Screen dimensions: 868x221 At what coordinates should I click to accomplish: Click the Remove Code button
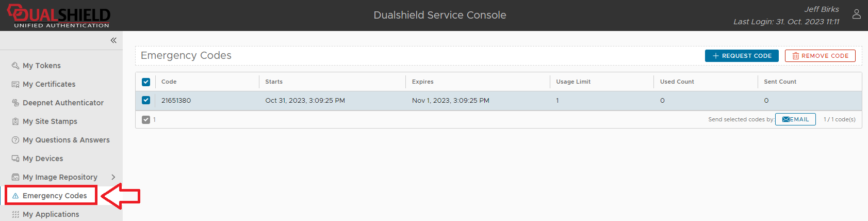(820, 56)
